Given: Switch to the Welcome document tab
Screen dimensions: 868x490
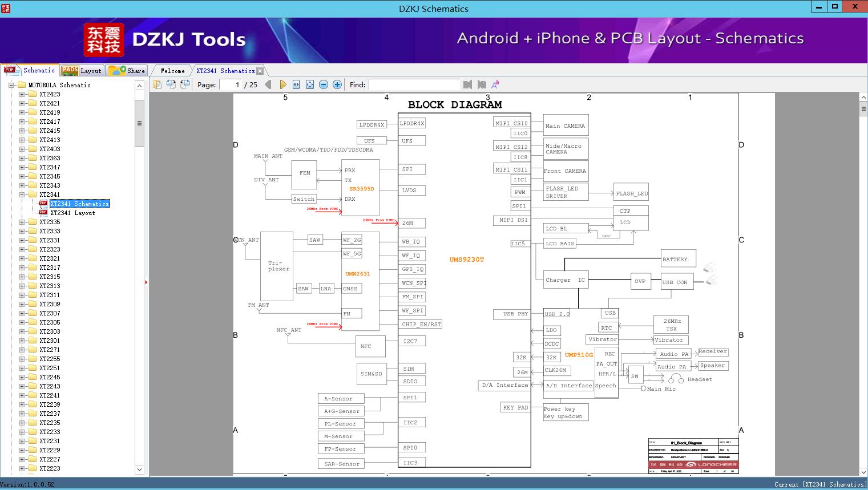Looking at the screenshot, I should point(172,71).
